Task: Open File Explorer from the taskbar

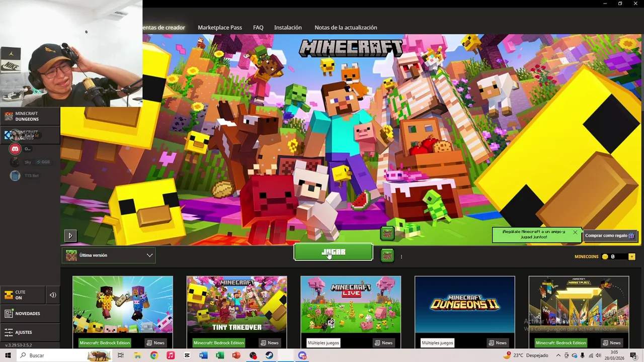Action: click(x=137, y=355)
